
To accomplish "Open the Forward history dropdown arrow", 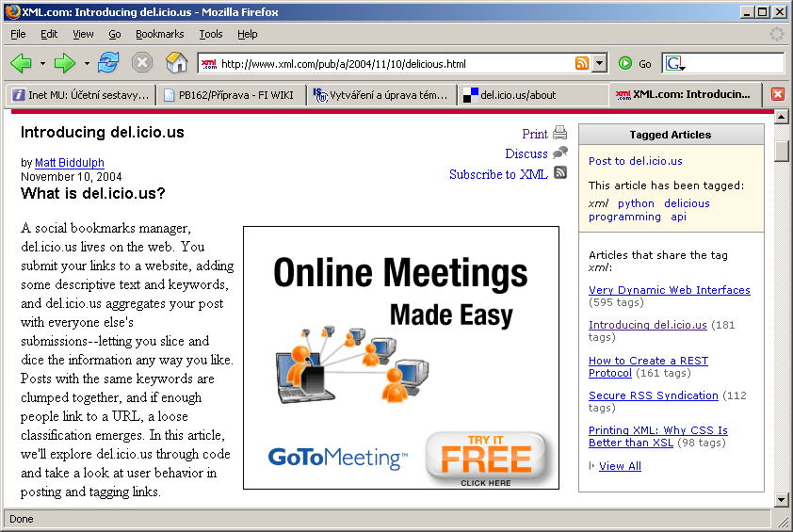I will point(87,64).
